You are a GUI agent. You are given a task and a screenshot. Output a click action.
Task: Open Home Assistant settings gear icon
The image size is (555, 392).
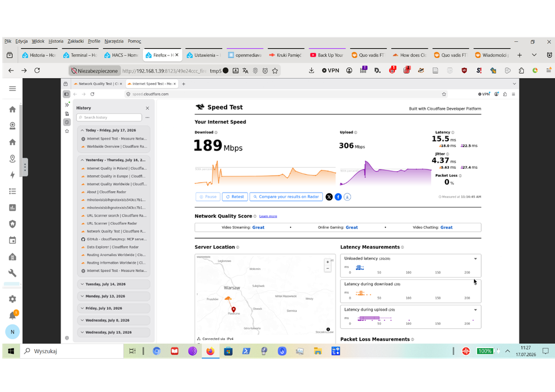pyautogui.click(x=12, y=299)
